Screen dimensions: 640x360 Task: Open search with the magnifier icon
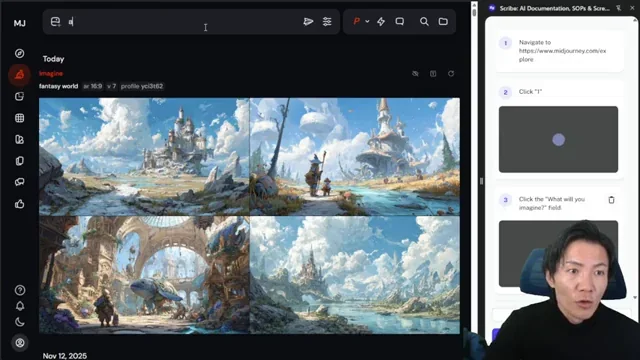coord(424,22)
